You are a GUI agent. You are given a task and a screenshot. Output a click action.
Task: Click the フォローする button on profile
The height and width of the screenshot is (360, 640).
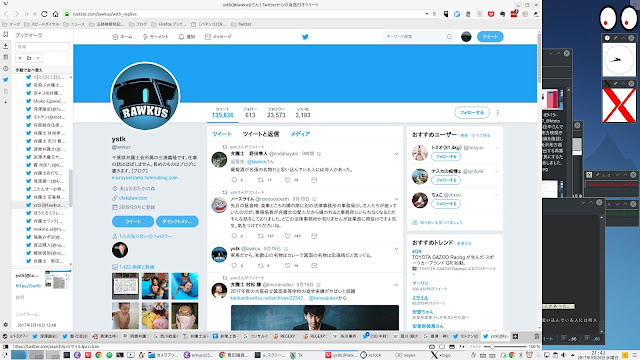click(x=472, y=113)
